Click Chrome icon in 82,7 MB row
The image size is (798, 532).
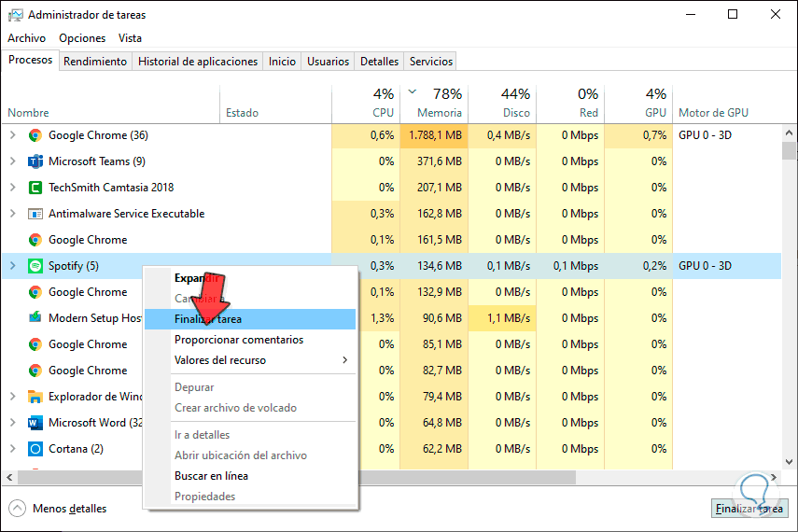pos(35,371)
